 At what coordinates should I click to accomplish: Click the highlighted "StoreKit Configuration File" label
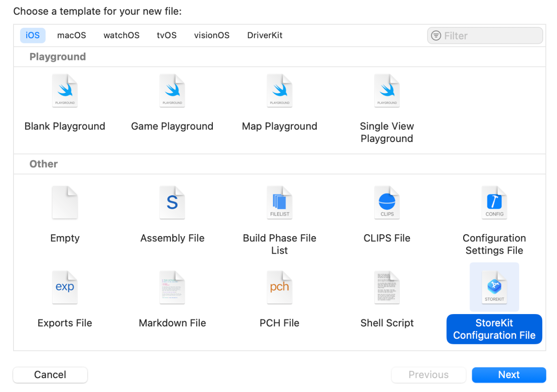(495, 329)
